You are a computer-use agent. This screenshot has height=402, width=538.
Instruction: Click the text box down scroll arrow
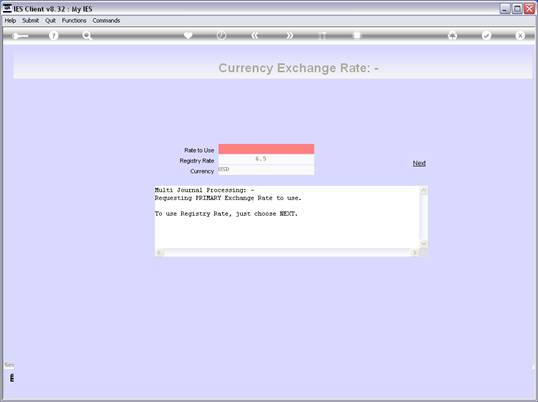tap(424, 244)
